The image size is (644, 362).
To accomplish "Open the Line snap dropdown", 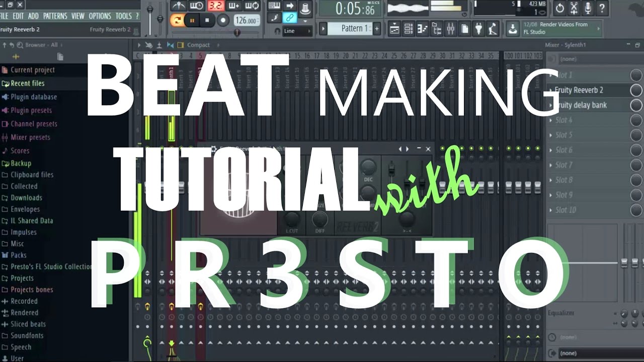I will coord(297,31).
